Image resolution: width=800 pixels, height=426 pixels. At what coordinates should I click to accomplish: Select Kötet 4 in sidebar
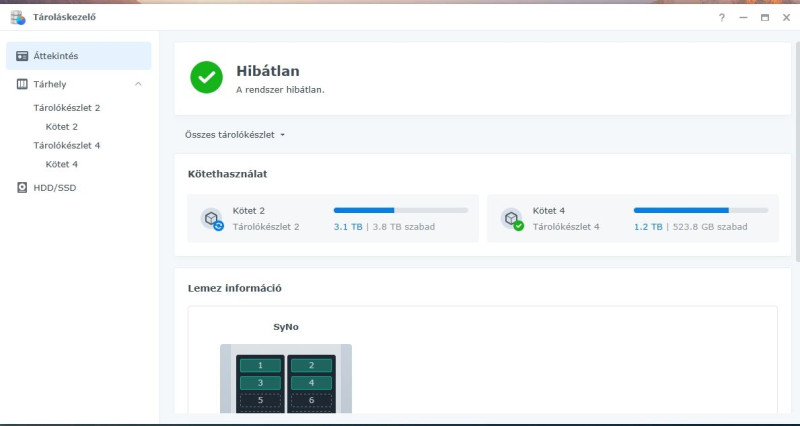62,164
